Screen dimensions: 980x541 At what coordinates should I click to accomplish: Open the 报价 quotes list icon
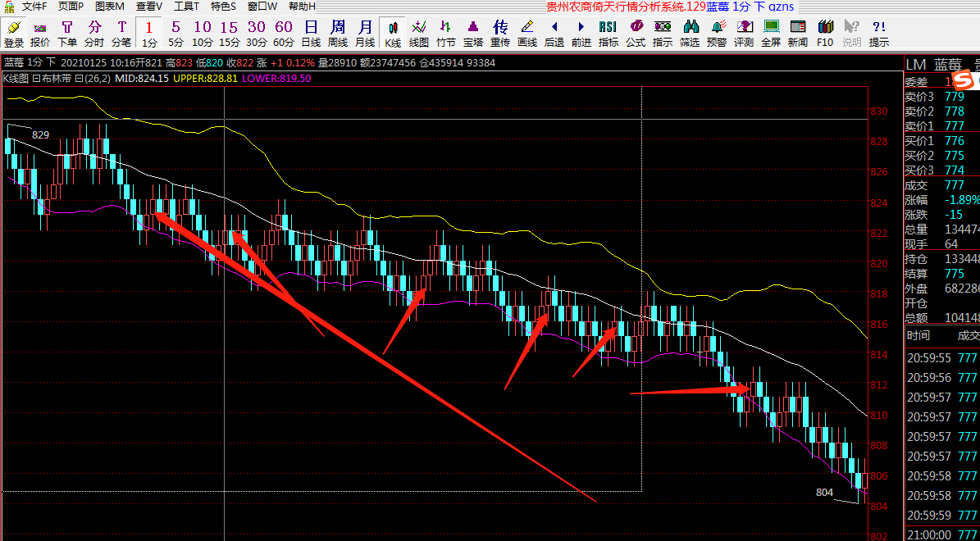point(39,34)
